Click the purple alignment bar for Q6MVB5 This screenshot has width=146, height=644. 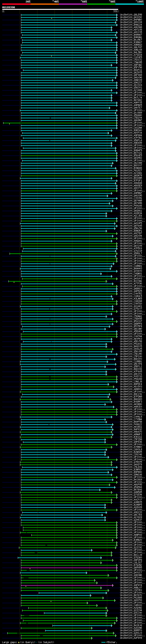69,568
